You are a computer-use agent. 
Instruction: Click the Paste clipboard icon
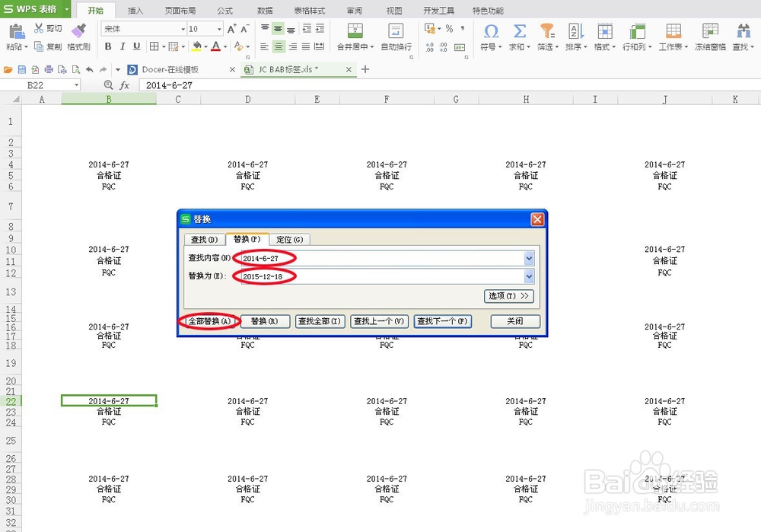pyautogui.click(x=17, y=31)
